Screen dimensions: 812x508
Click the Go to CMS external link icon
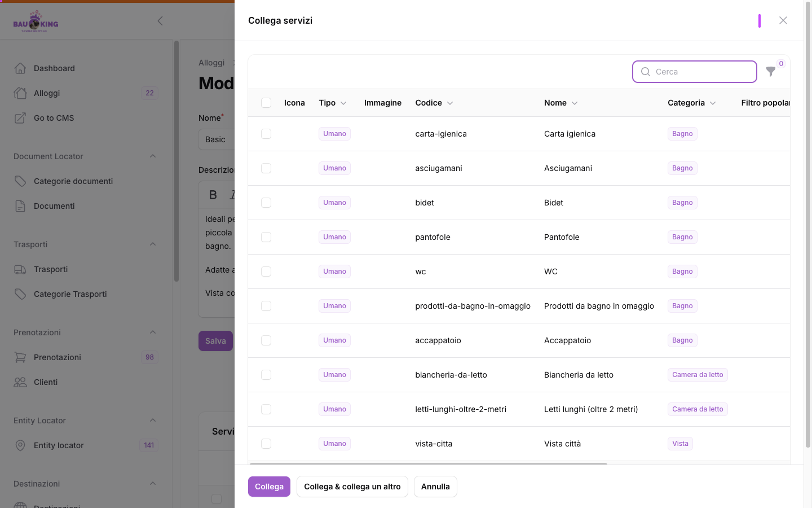[20, 118]
